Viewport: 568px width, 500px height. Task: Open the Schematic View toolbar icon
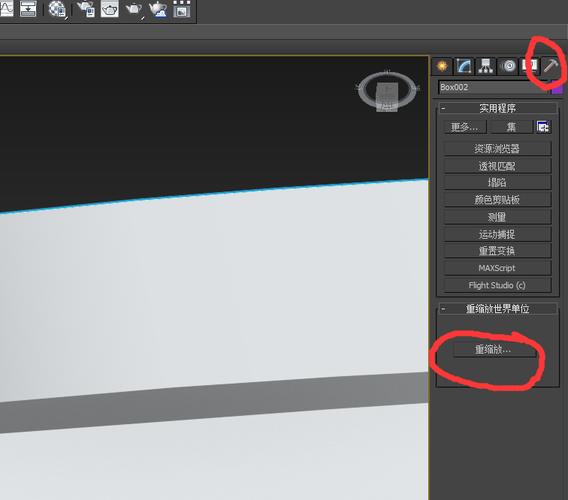coord(28,9)
